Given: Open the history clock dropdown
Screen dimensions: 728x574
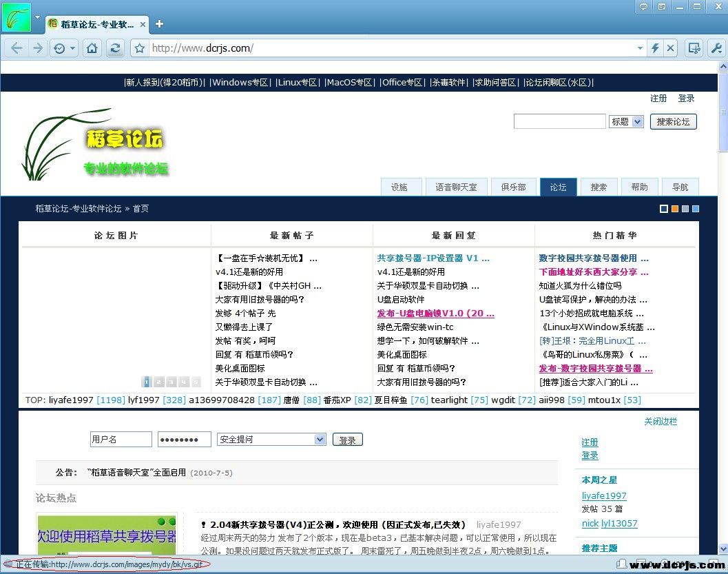Looking at the screenshot, I should point(64,48).
